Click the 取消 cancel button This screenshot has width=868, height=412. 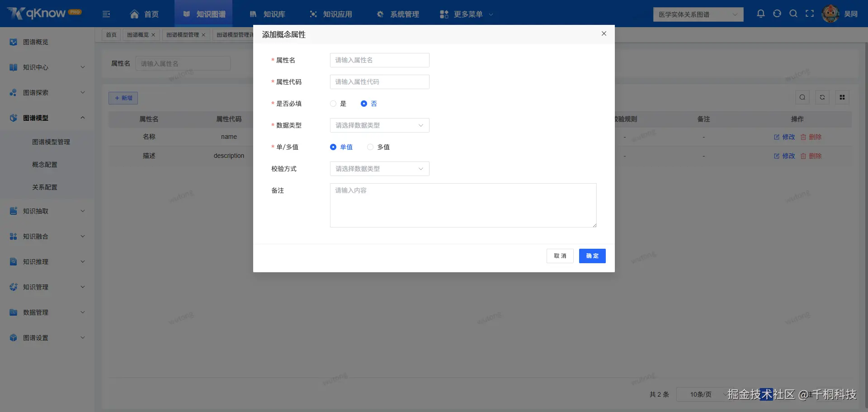(560, 256)
